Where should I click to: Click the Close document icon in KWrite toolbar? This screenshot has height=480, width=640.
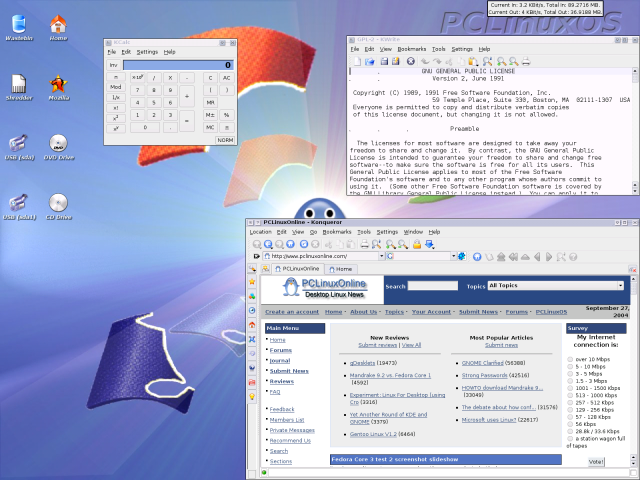point(411,61)
